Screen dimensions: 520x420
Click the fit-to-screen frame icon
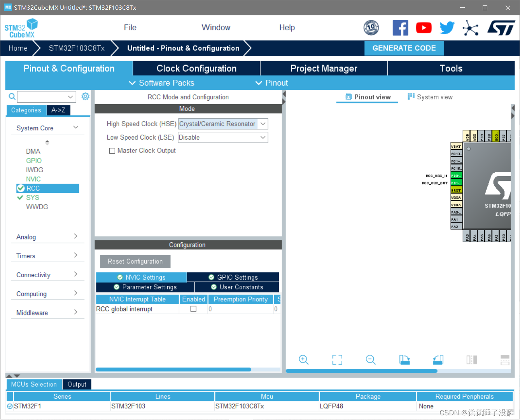[337, 360]
